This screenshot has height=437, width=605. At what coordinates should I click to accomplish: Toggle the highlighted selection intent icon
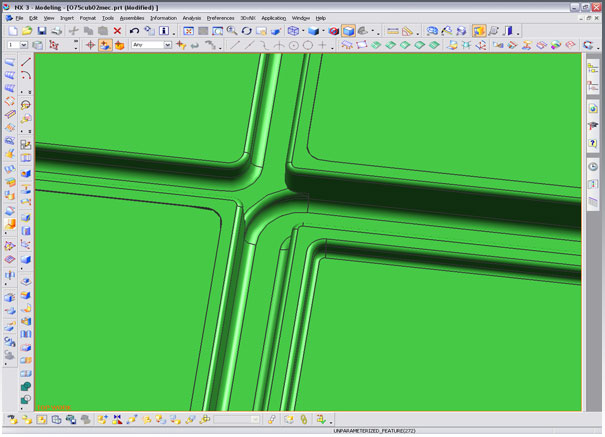pyautogui.click(x=105, y=45)
